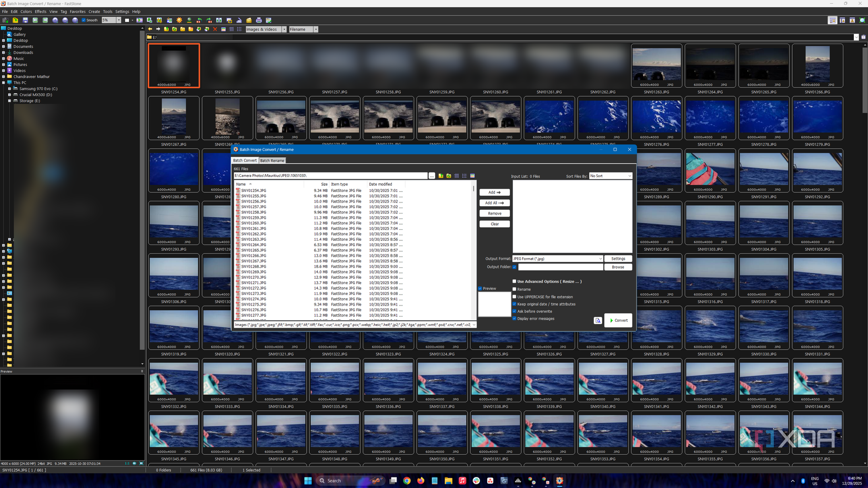
Task: Select the Zoom In magnifier tool
Action: [55, 21]
